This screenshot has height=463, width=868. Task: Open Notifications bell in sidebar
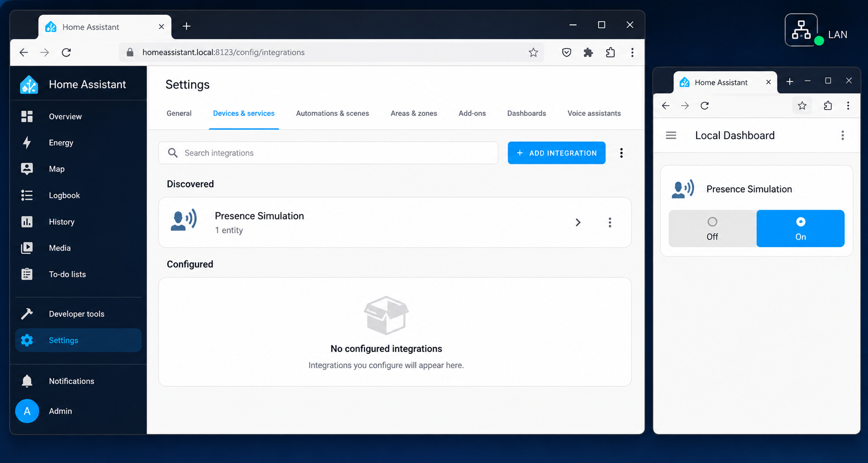[27, 381]
